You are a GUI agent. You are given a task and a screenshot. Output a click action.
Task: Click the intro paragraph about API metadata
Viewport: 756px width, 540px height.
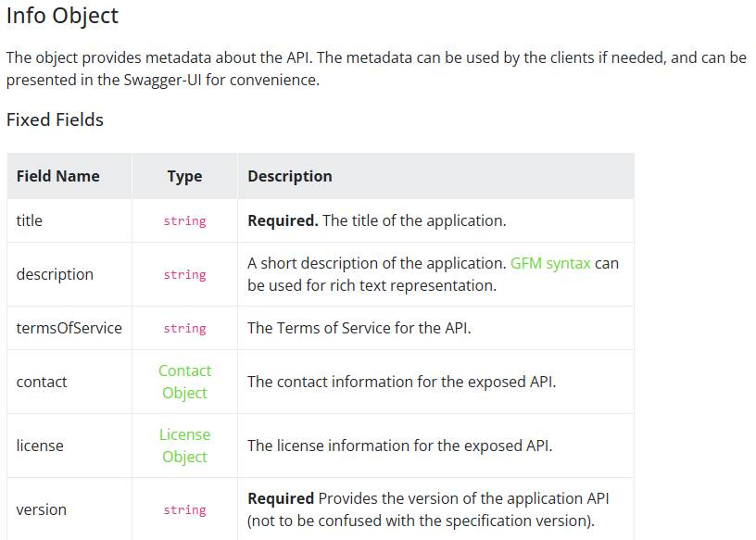point(375,69)
